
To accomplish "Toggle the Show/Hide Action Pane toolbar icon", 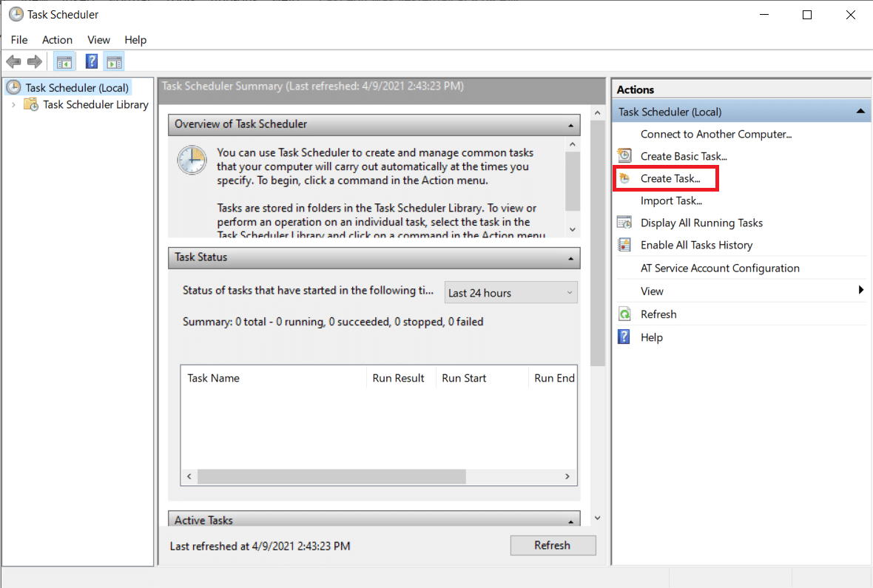I will click(x=115, y=62).
